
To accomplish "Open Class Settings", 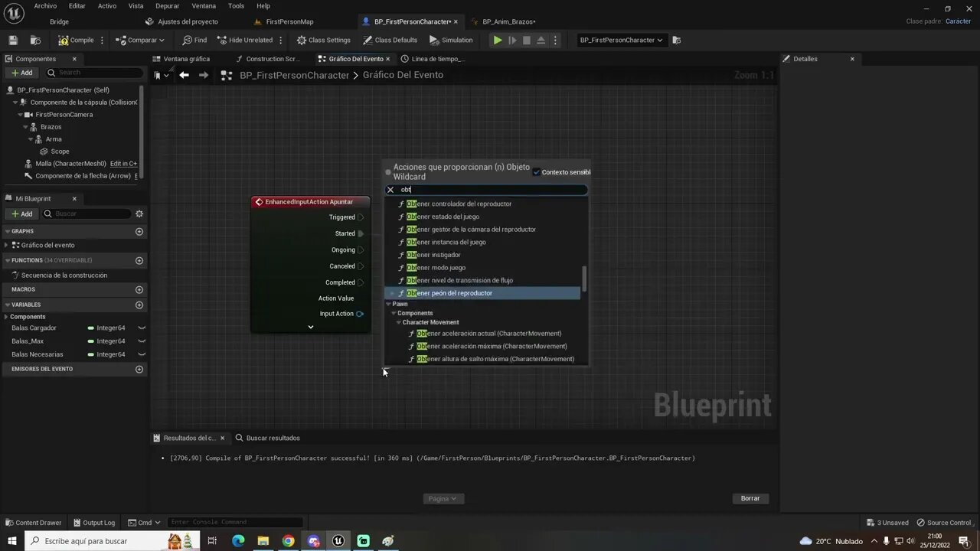I will coord(324,40).
